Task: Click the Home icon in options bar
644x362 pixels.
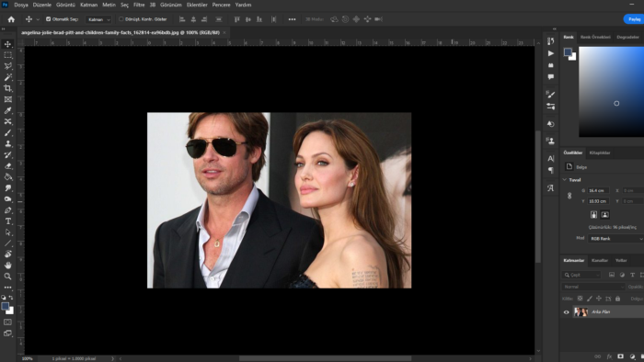Action: tap(11, 19)
